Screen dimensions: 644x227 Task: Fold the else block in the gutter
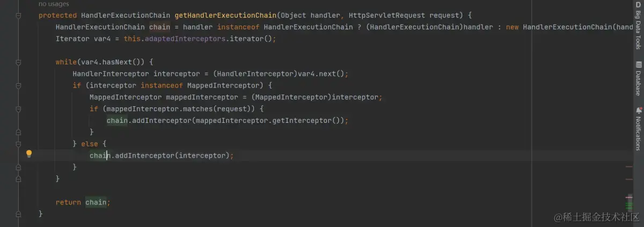coord(18,144)
